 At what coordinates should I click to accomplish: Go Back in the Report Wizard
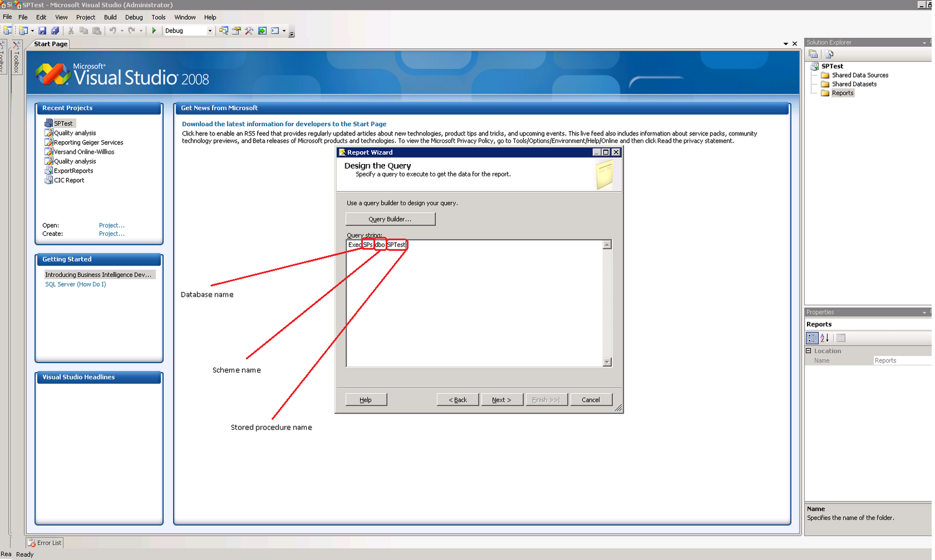tap(458, 400)
